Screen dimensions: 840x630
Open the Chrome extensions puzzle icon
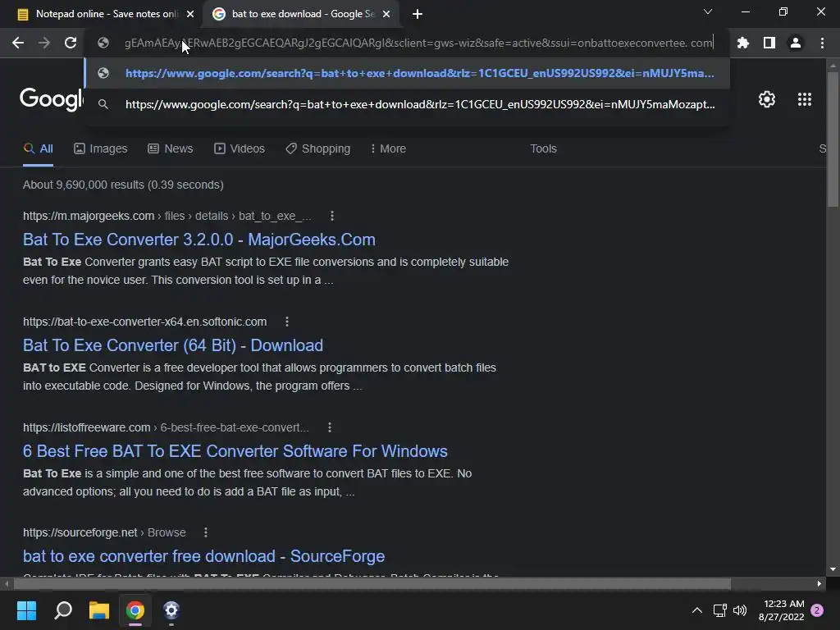coord(743,43)
